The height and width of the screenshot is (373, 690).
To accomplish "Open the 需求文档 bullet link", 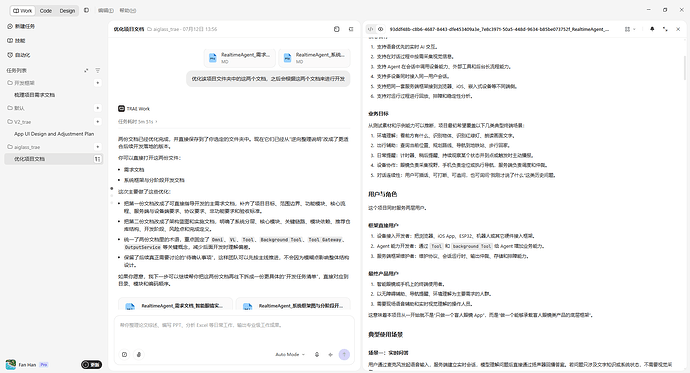I will coord(134,169).
